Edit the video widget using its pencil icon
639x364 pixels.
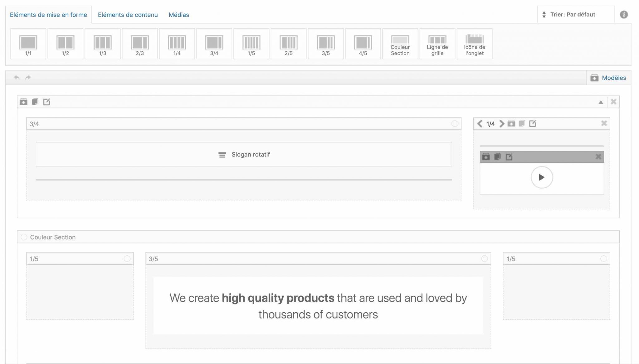tap(509, 157)
